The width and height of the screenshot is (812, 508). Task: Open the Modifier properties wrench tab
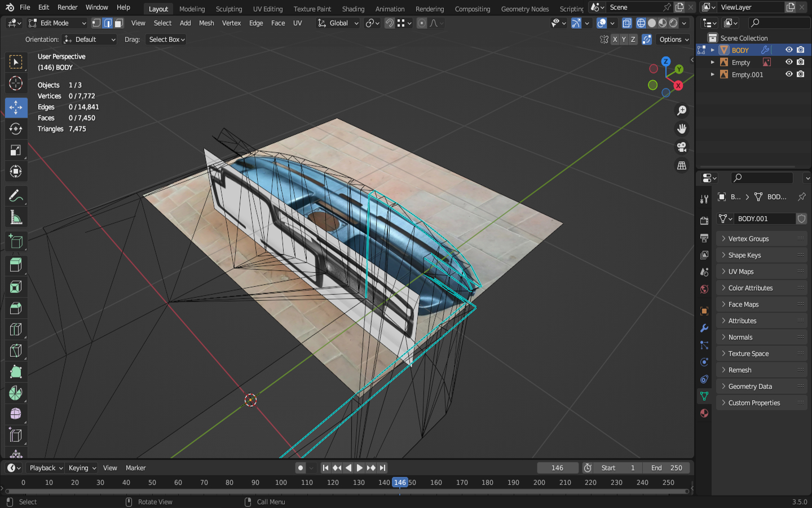pyautogui.click(x=704, y=329)
